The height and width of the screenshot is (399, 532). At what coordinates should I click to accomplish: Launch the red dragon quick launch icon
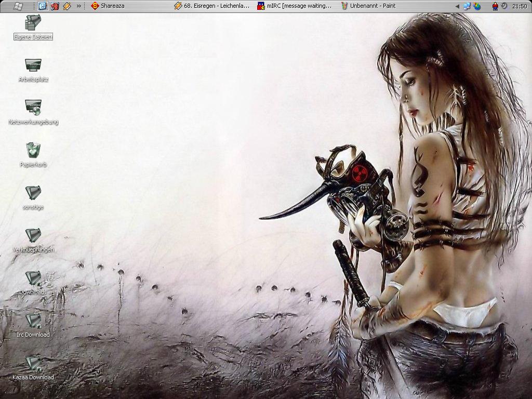pyautogui.click(x=55, y=6)
